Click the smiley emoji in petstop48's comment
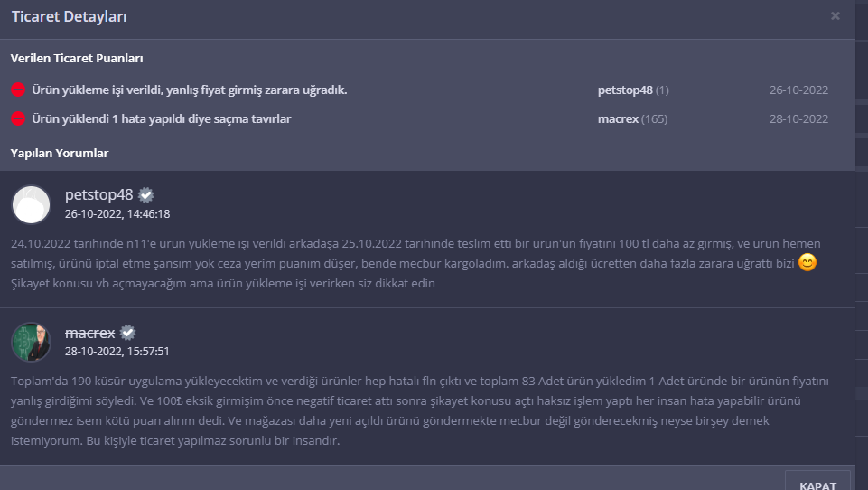 coord(807,262)
